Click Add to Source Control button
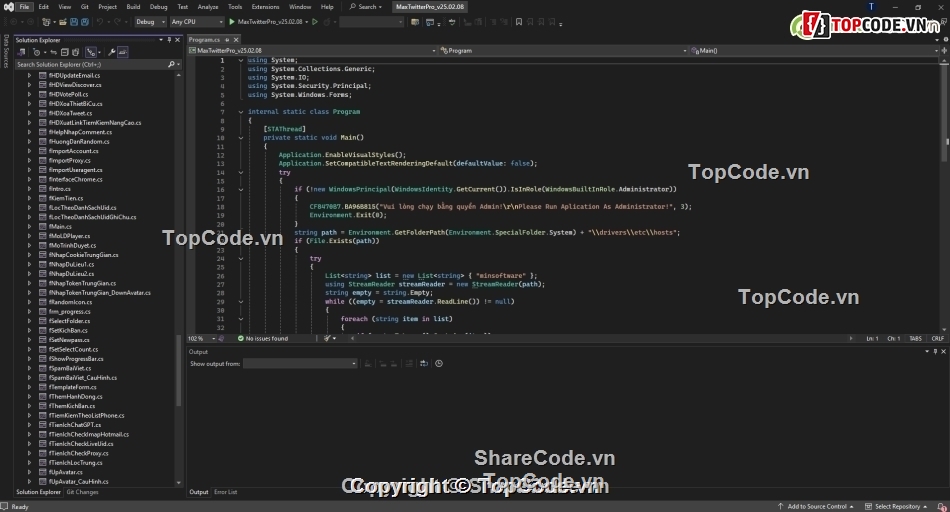 pyautogui.click(x=816, y=507)
